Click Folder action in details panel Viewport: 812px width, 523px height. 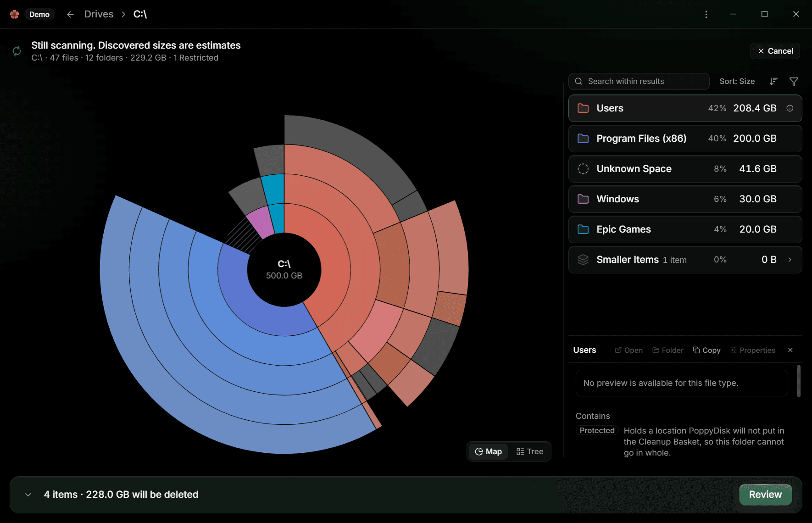(668, 350)
